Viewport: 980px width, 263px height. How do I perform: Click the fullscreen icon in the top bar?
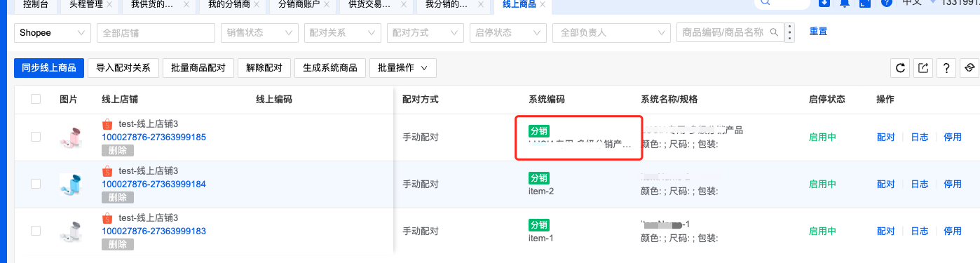tap(865, 3)
